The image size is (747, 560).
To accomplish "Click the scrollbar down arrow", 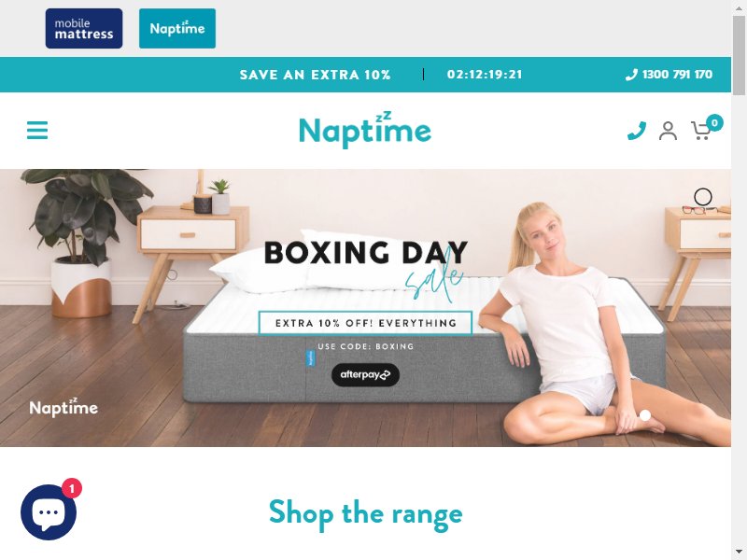I will point(739,553).
